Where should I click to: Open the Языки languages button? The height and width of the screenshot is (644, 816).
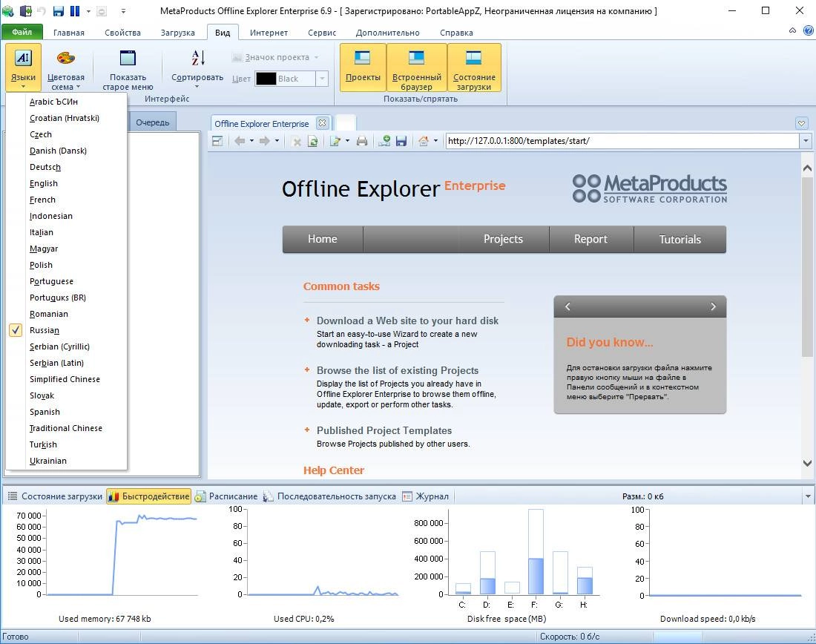(24, 68)
